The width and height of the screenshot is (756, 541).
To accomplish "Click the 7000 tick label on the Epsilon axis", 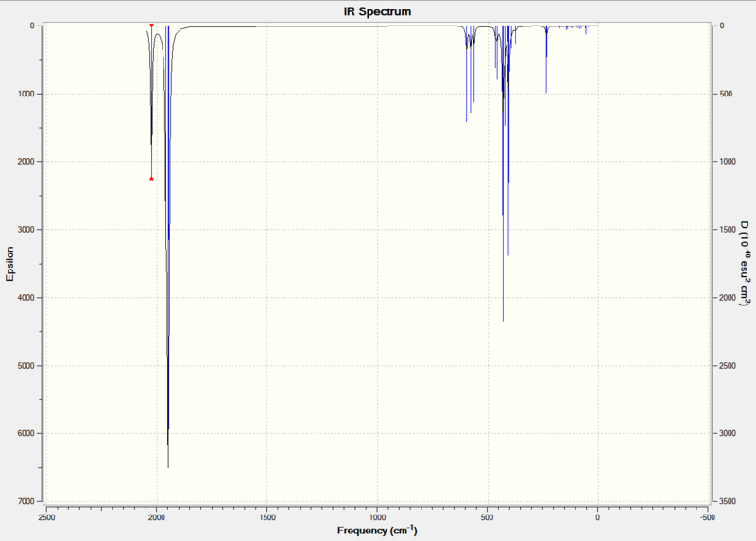I will (x=26, y=502).
